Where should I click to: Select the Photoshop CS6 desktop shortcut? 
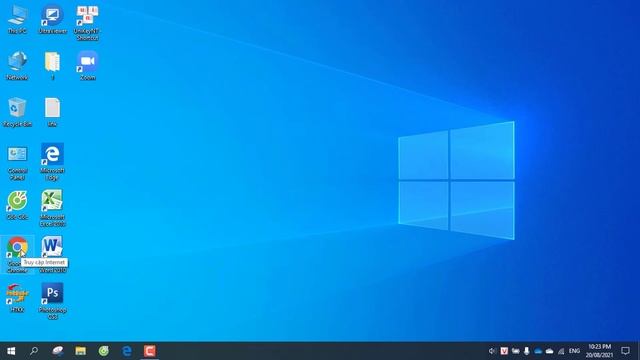pyautogui.click(x=52, y=301)
